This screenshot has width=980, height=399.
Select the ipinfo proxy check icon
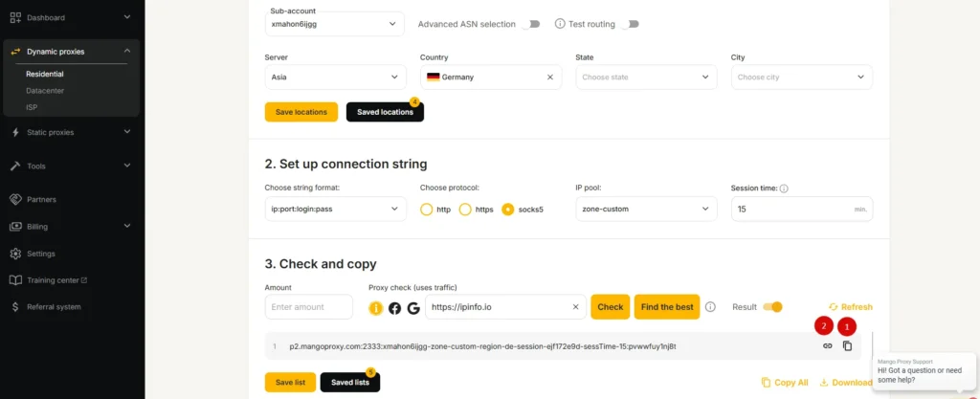click(375, 307)
